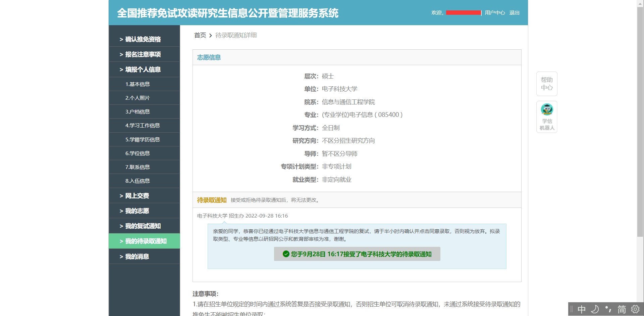This screenshot has width=644, height=316.
Task: Click the 待录取通知 section heading
Action: (212, 200)
